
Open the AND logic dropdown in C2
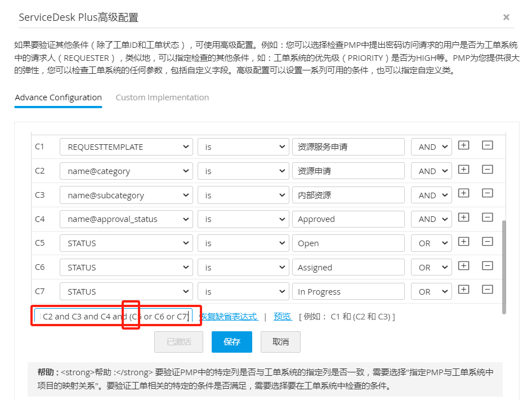pos(431,171)
